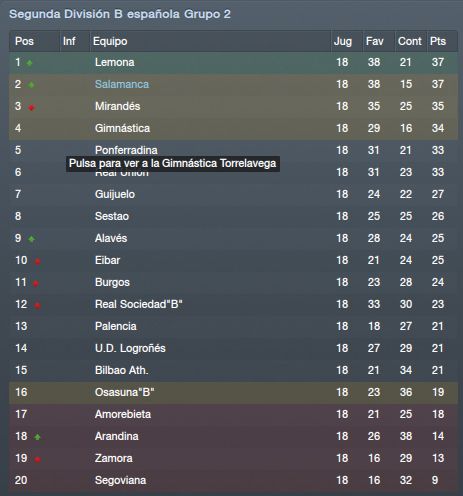
Task: Click the red arrow beside Real Sociedad"B"
Action: coord(38,305)
